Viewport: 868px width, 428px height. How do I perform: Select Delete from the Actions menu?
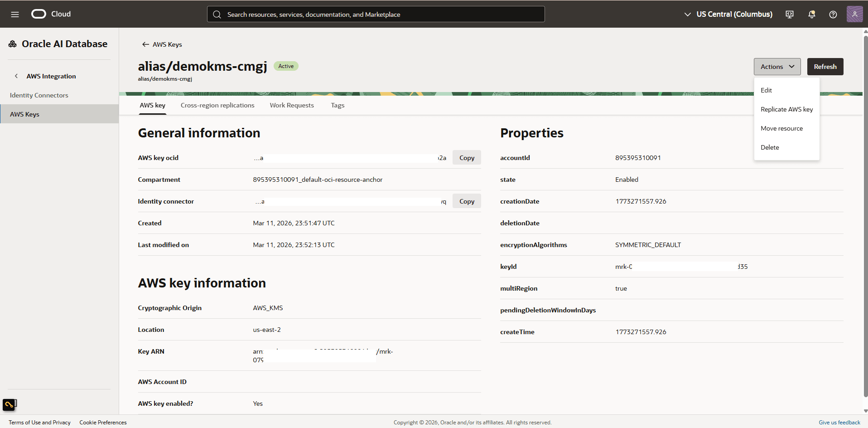pyautogui.click(x=786, y=147)
